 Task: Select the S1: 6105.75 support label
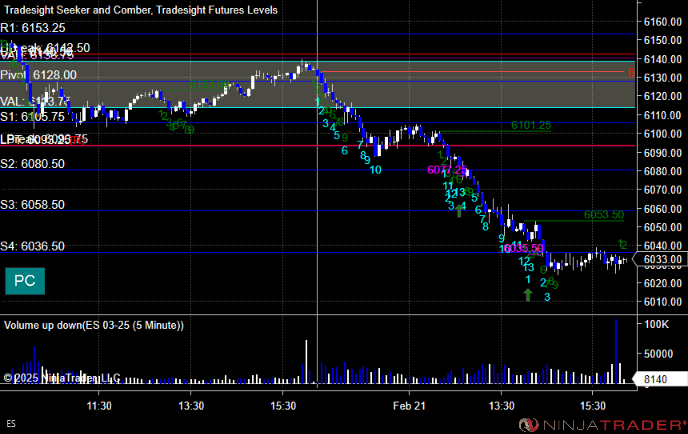[x=32, y=117]
